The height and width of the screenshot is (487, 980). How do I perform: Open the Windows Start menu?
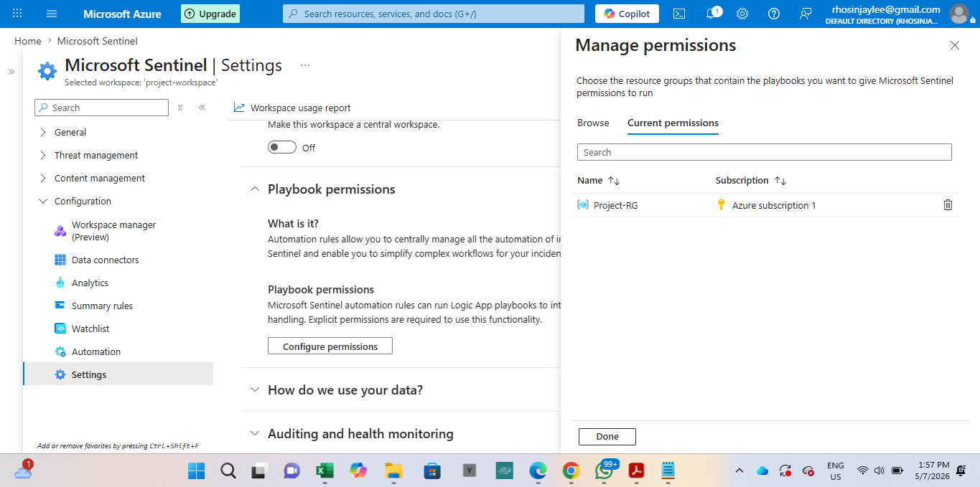[196, 471]
